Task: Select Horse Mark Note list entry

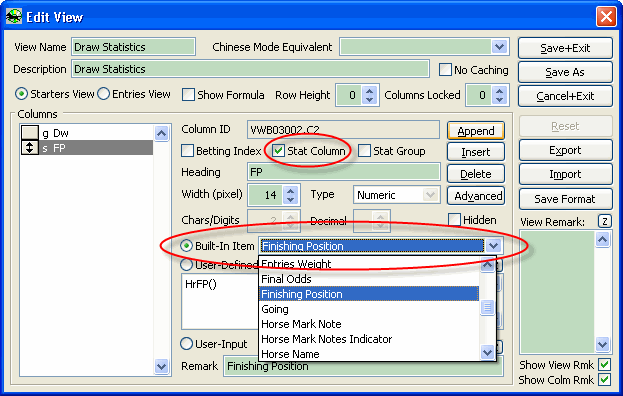Action: pyautogui.click(x=369, y=324)
